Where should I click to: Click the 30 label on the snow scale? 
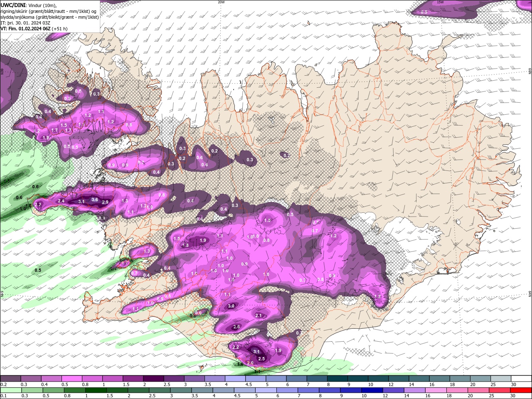coord(513,384)
